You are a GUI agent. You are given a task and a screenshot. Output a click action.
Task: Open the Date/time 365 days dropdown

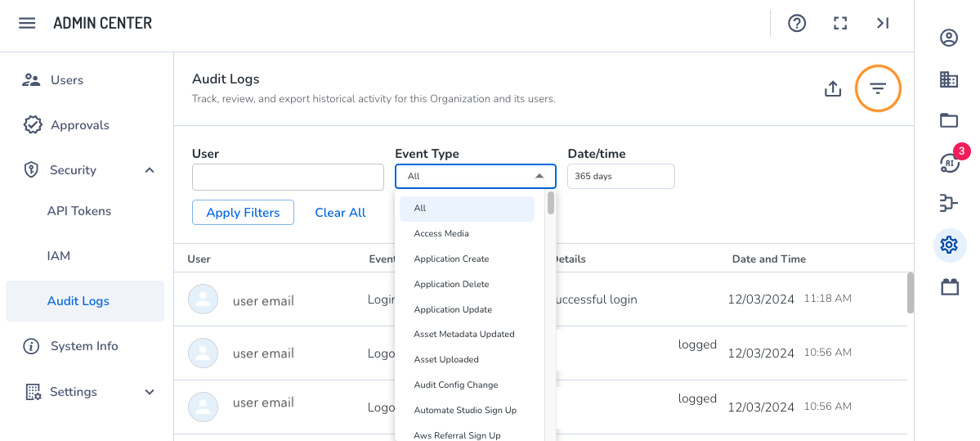[620, 176]
